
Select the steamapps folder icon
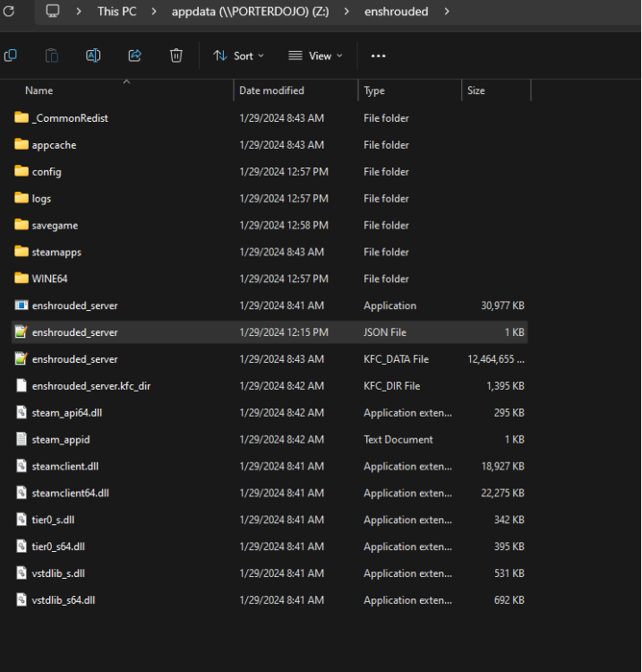21,251
